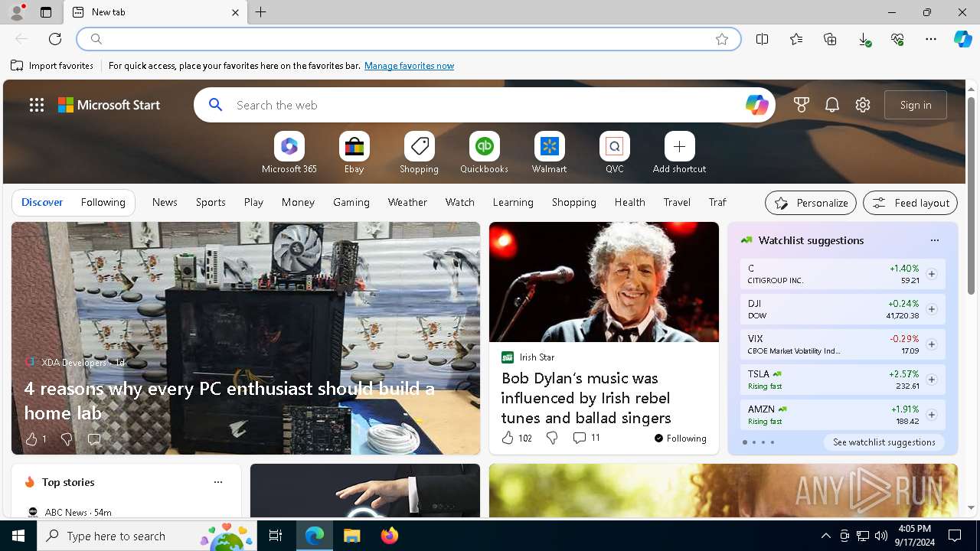
Task: Open the Windows Start menu
Action: click(18, 536)
